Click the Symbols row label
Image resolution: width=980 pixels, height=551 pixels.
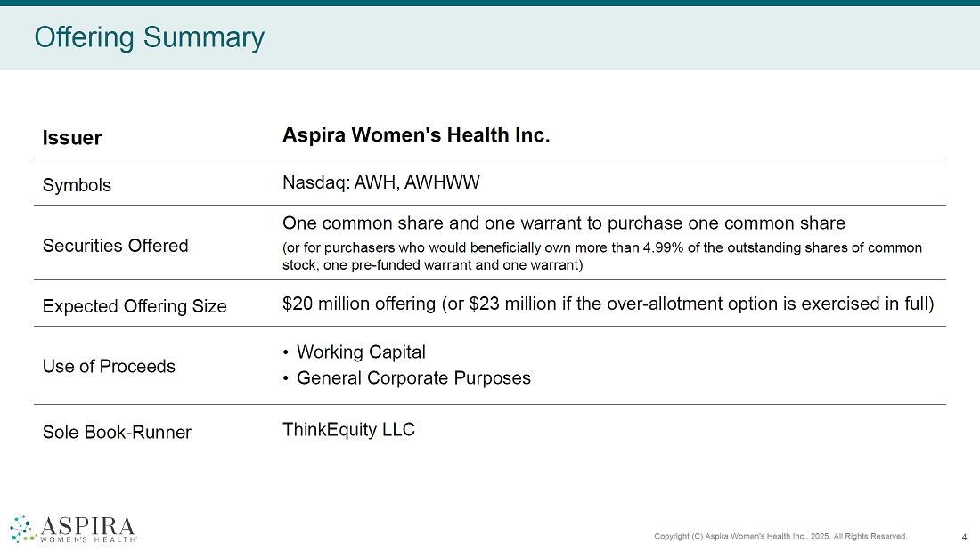click(x=77, y=185)
